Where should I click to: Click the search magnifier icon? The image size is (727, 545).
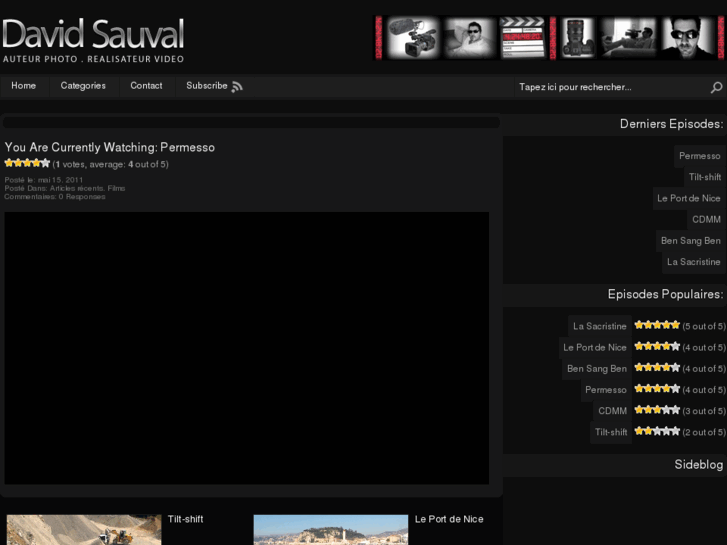point(716,87)
